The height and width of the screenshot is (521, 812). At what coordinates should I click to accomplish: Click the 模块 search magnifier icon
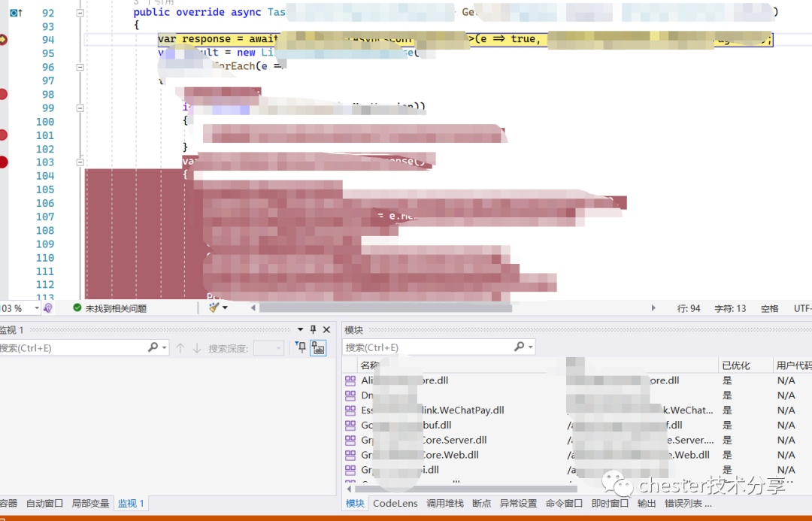pyautogui.click(x=519, y=347)
